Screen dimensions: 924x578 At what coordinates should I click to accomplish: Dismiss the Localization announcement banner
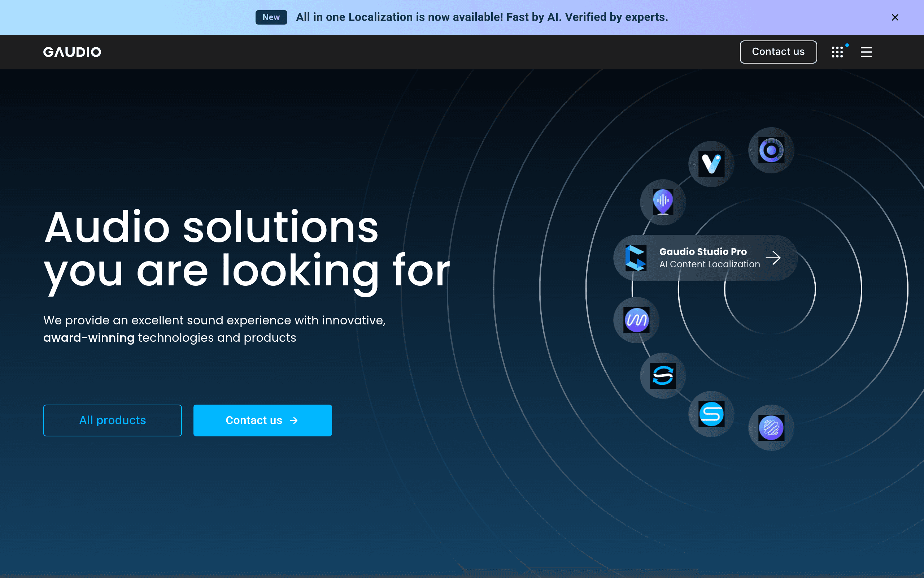pos(895,17)
